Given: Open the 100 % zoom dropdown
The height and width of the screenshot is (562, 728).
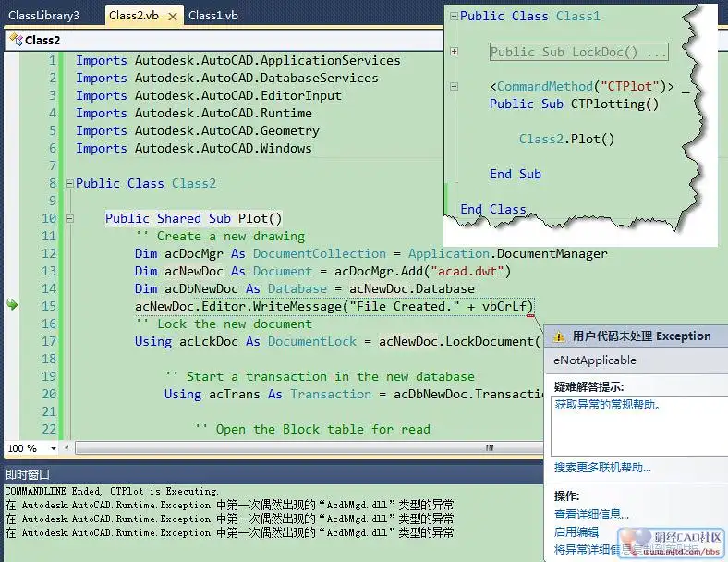Looking at the screenshot, I should [x=54, y=448].
